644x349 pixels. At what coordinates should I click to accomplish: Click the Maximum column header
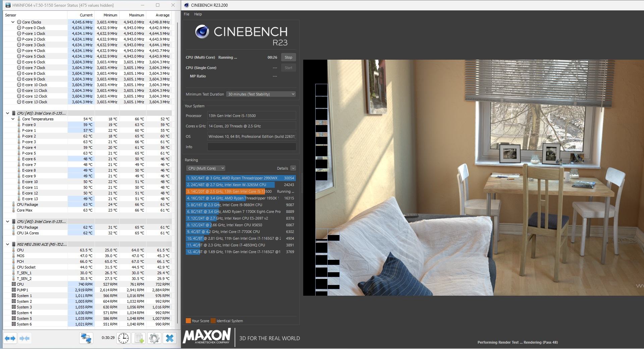(x=133, y=15)
